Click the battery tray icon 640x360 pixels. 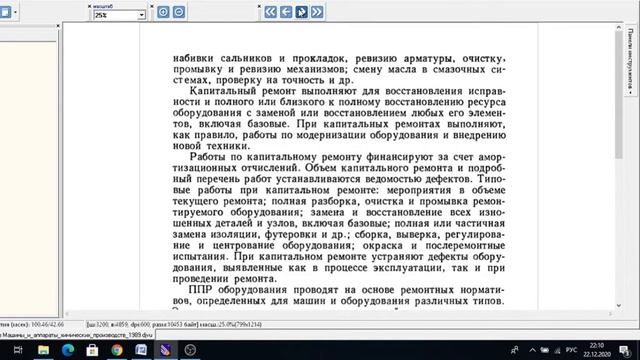[x=545, y=350]
